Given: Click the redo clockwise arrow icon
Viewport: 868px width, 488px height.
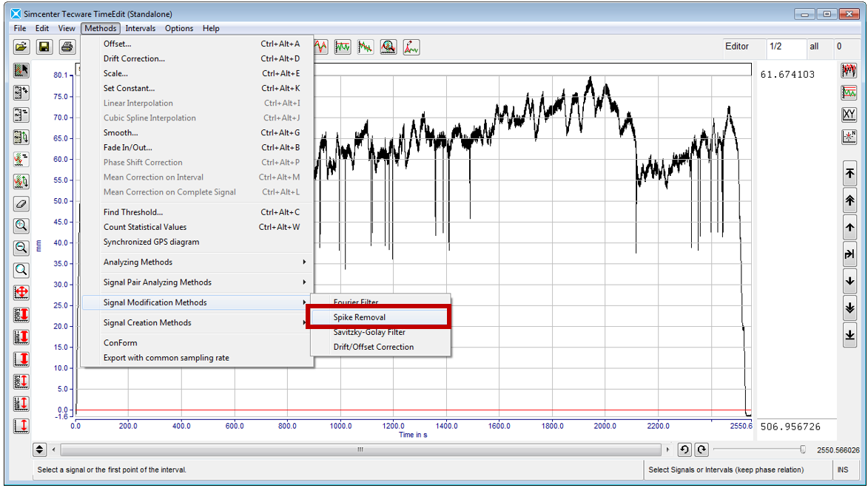Looking at the screenshot, I should [702, 450].
